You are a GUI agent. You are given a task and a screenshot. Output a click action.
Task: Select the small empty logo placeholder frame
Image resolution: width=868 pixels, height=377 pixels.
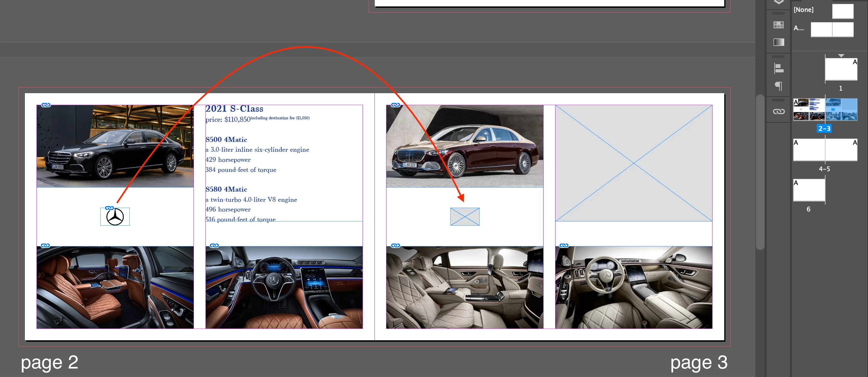[465, 217]
